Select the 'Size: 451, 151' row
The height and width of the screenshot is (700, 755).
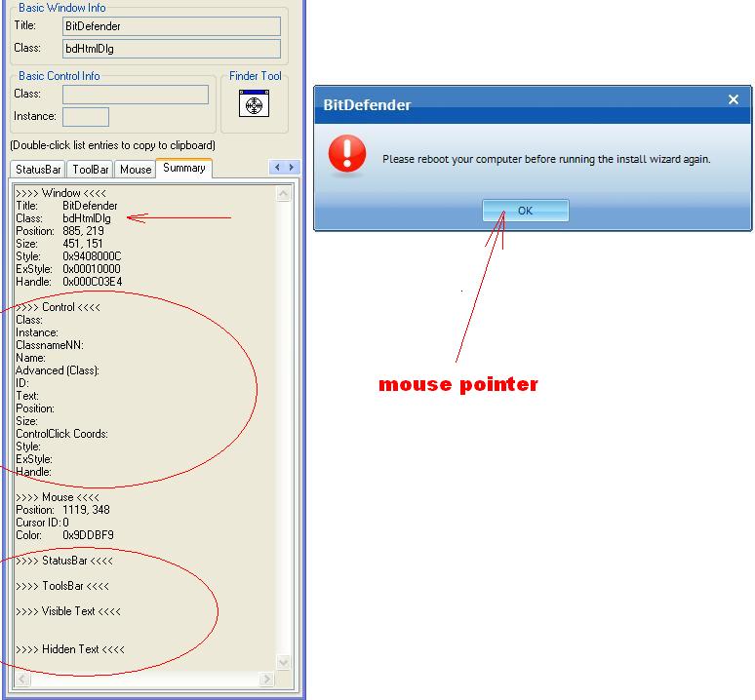coord(60,244)
